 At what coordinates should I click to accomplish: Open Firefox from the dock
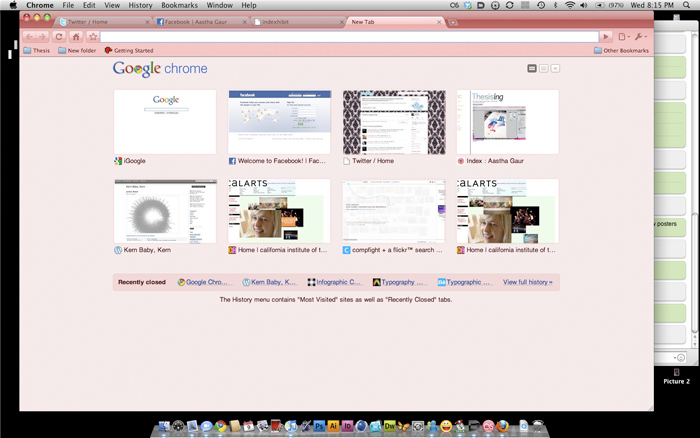point(502,426)
